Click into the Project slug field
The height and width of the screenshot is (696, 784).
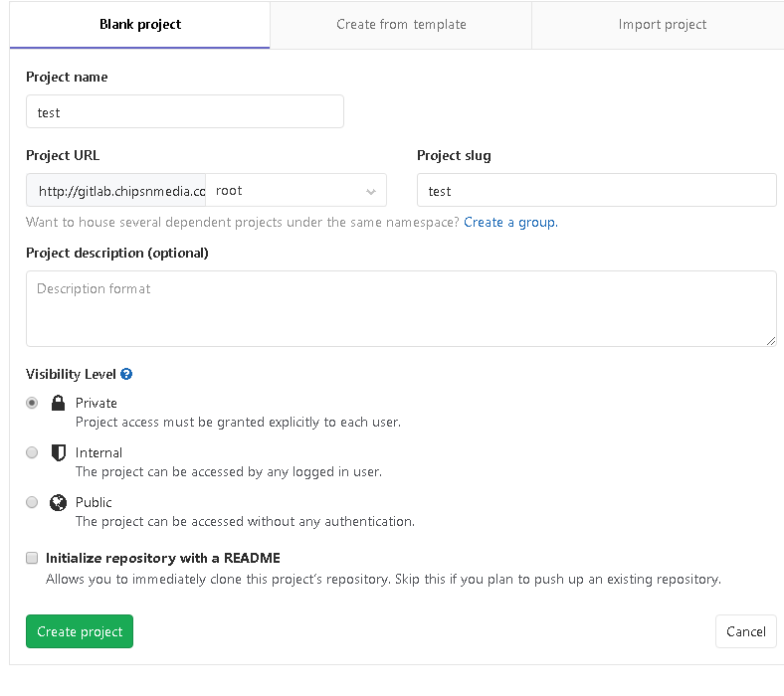(x=596, y=190)
